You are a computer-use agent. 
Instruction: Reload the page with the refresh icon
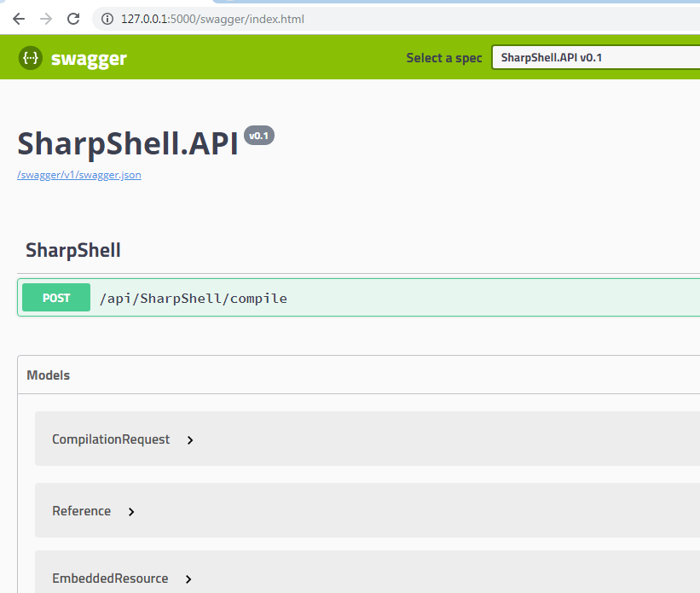tap(73, 19)
